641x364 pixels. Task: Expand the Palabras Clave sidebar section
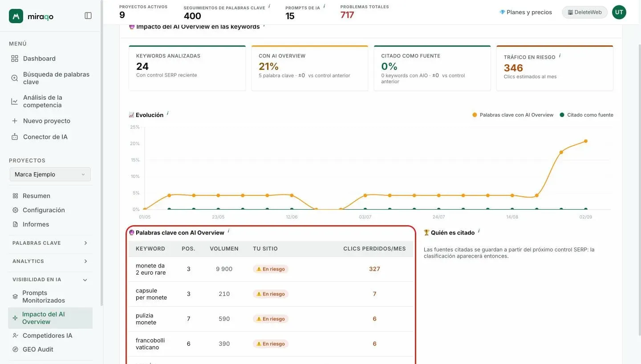click(x=50, y=243)
